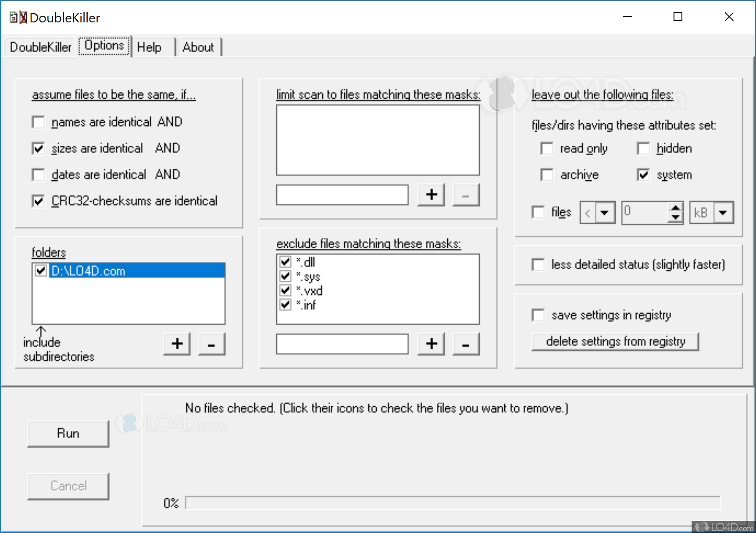This screenshot has height=533, width=756.
Task: Open the About tab
Action: click(199, 47)
